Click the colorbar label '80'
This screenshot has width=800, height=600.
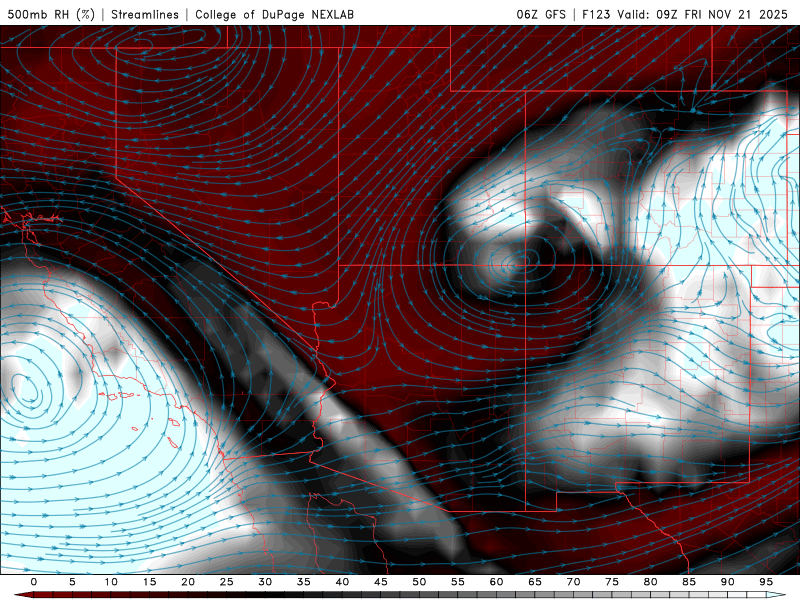coord(650,582)
